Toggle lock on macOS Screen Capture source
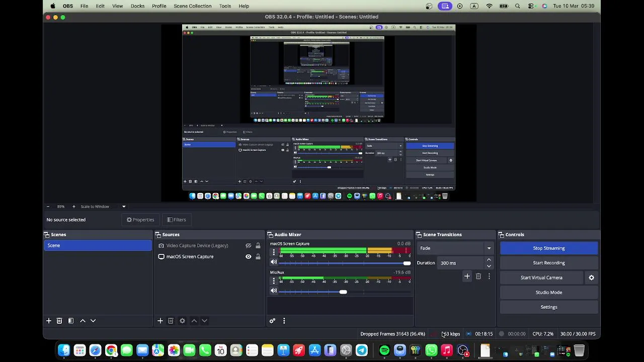The height and width of the screenshot is (362, 644). [258, 256]
